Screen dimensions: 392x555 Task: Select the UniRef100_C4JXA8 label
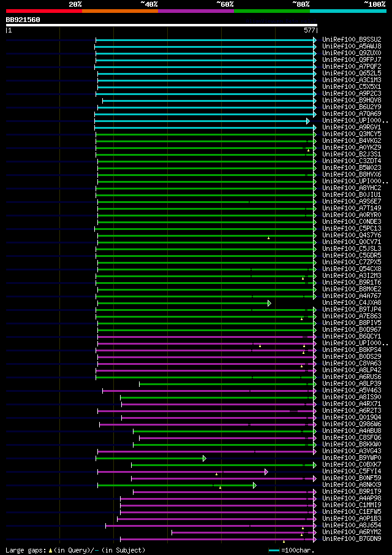click(352, 302)
